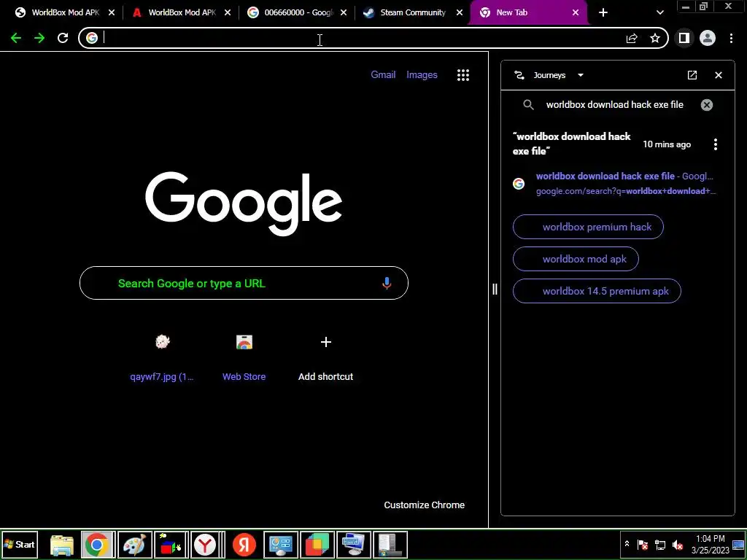
Task: Open a new tab with plus button
Action: 603,13
